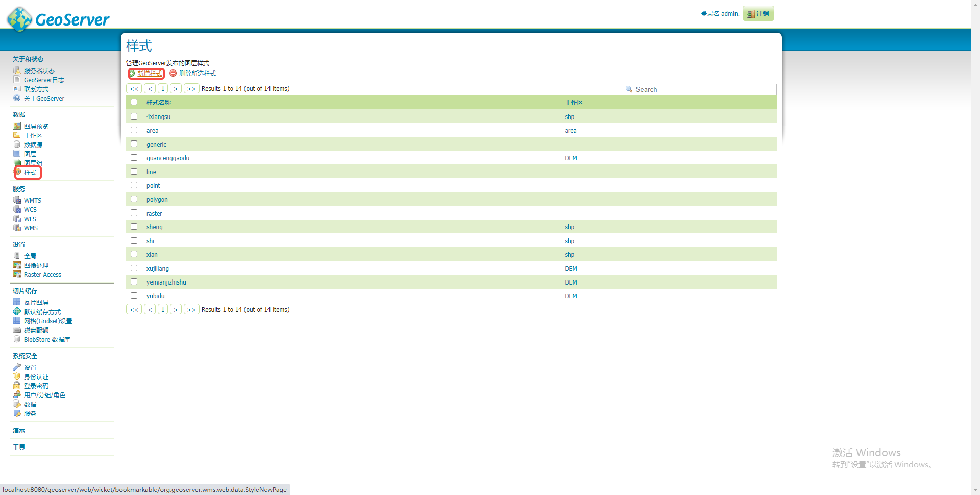980x495 pixels.
Task: Click the GeoServer globe logo
Action: tap(20, 19)
